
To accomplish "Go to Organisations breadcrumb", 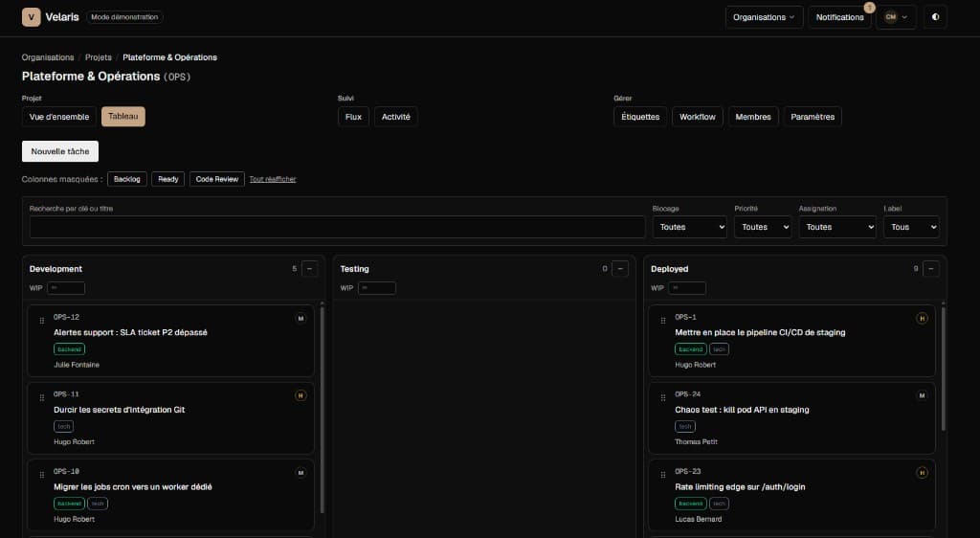I will point(48,56).
